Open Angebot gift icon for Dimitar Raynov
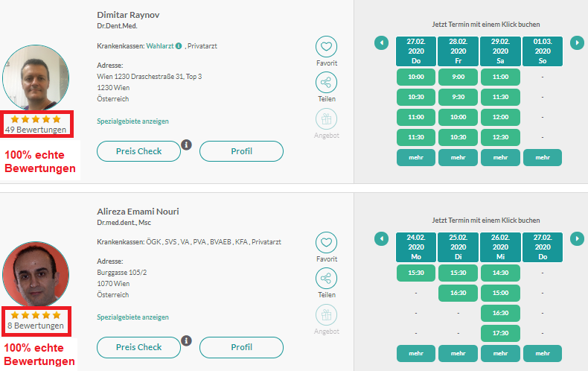588x371 pixels. click(326, 118)
